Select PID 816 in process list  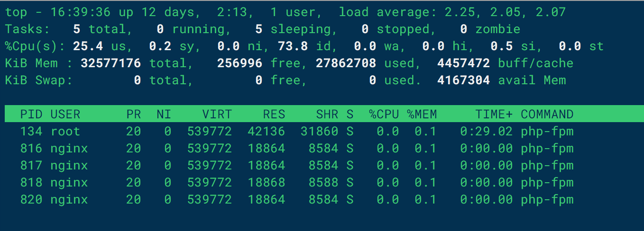[31, 148]
